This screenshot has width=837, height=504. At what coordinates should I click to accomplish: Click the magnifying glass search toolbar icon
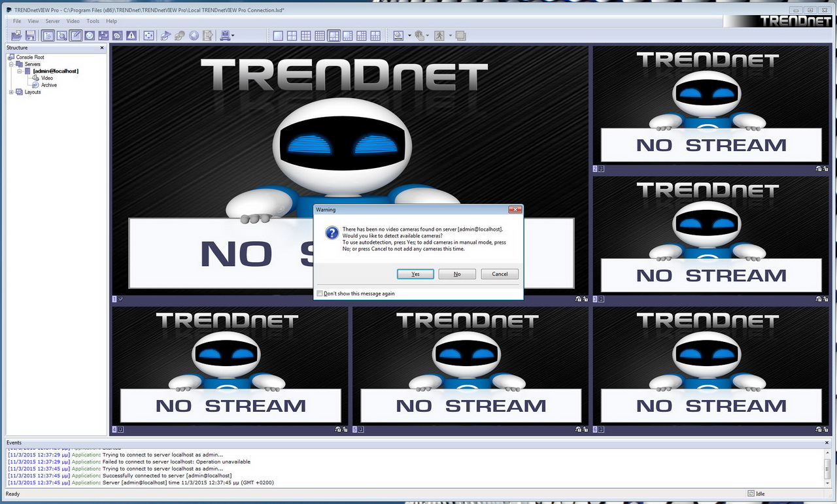tap(61, 35)
